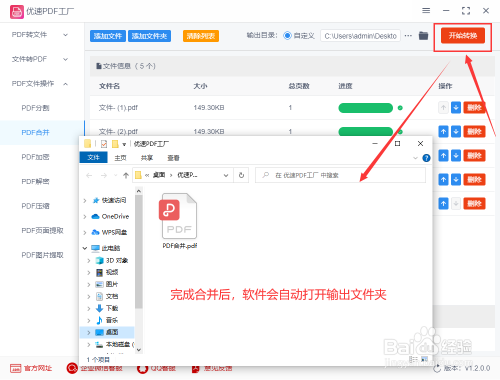Open the ellipsis browse button for output path
Image resolution: width=500 pixels, height=380 pixels.
coord(408,36)
